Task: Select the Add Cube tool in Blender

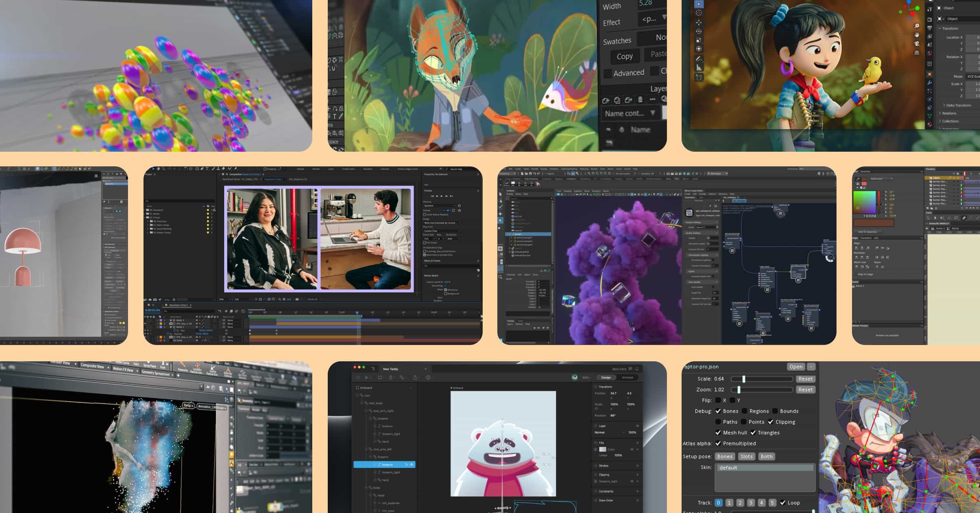Action: (x=699, y=77)
